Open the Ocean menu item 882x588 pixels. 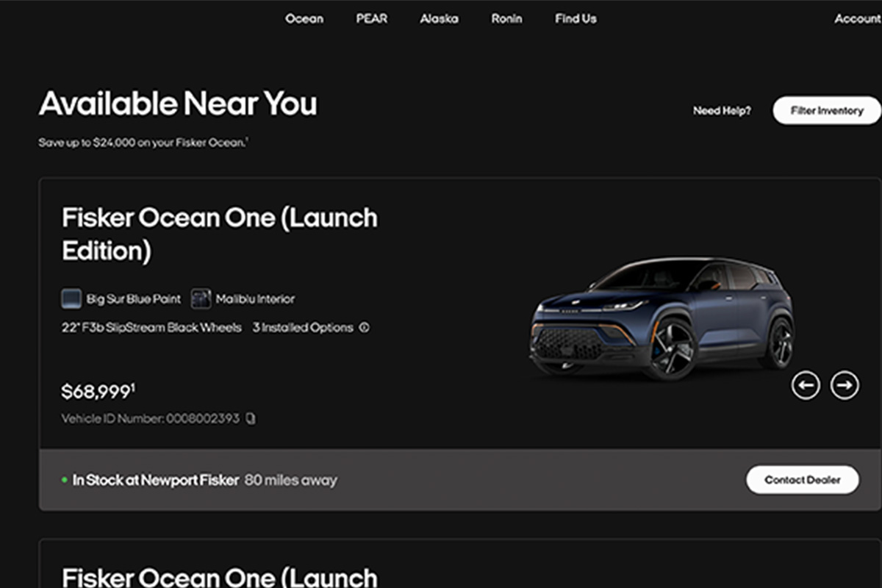(304, 18)
